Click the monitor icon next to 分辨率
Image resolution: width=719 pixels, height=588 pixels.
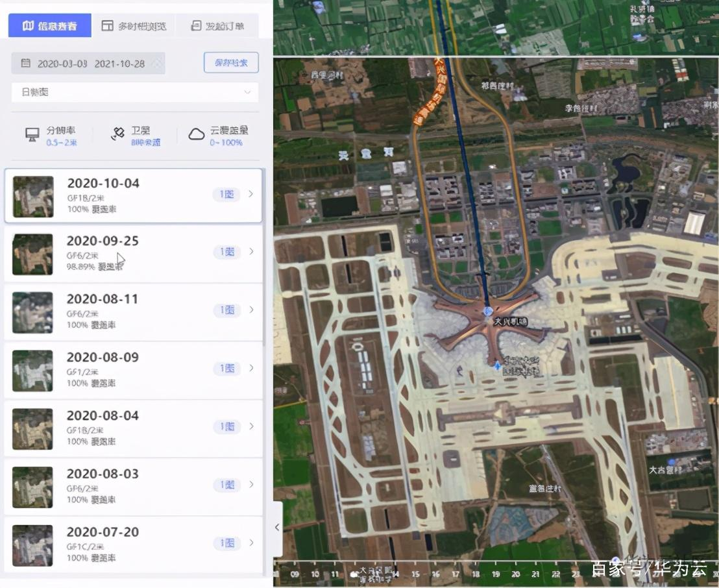tap(32, 135)
